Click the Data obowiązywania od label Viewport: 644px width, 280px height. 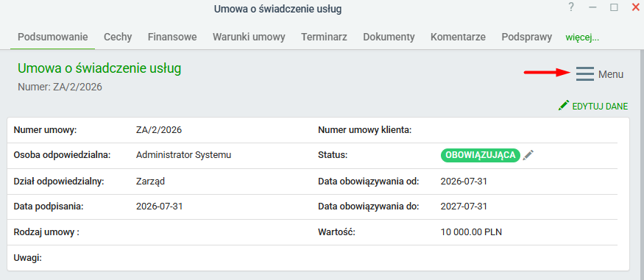[369, 182]
